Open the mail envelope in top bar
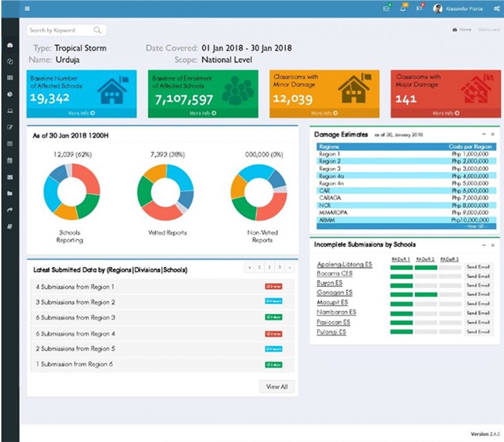Viewport: 504px width, 442px height. point(386,9)
